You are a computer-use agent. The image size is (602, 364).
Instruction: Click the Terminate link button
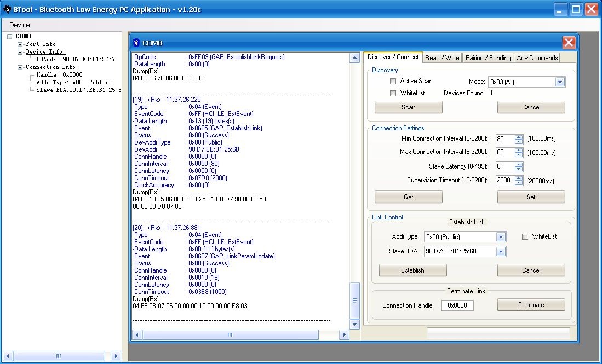coord(531,305)
